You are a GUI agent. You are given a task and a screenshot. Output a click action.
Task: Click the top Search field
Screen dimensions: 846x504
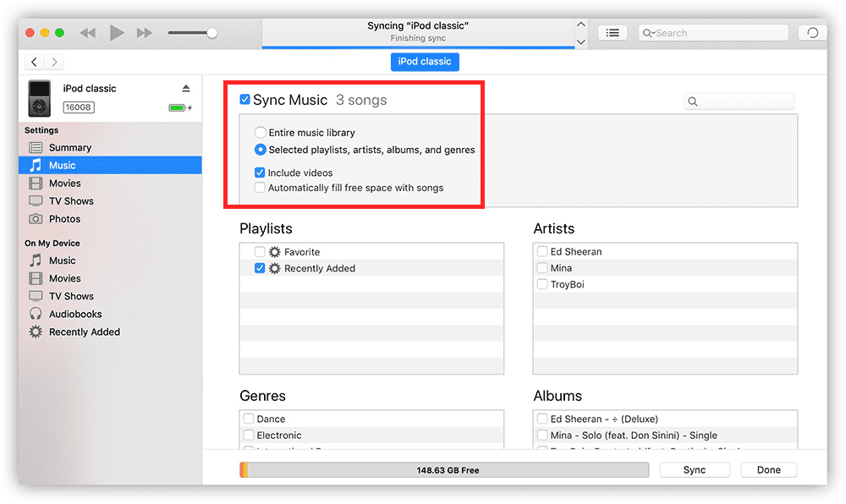713,33
